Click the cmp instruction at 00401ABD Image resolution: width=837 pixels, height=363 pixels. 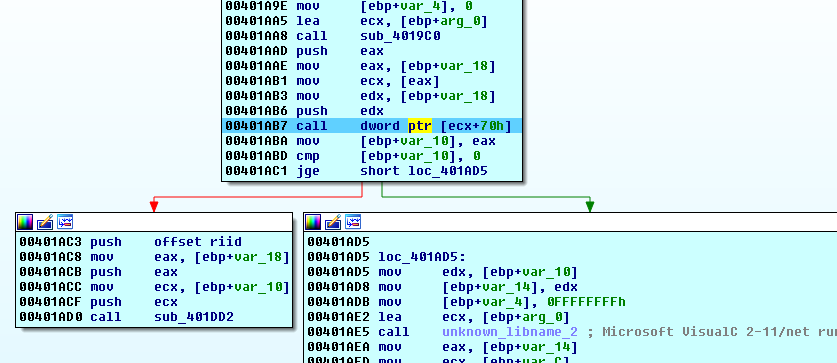tap(352, 156)
